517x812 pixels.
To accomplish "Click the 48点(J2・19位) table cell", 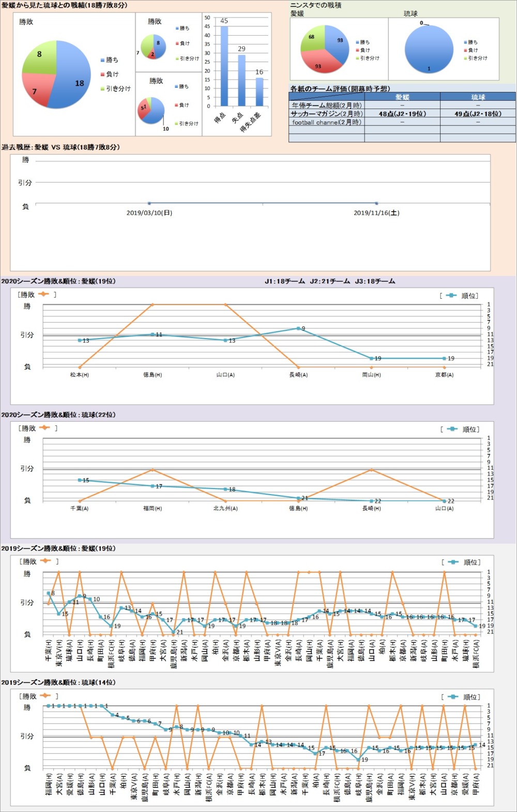I will click(402, 114).
